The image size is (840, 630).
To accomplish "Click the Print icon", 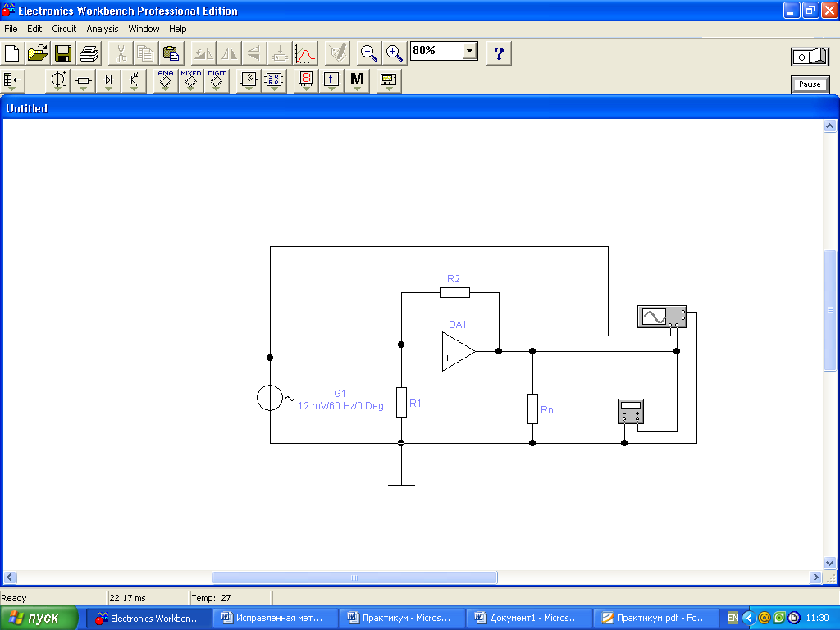I will [x=89, y=53].
